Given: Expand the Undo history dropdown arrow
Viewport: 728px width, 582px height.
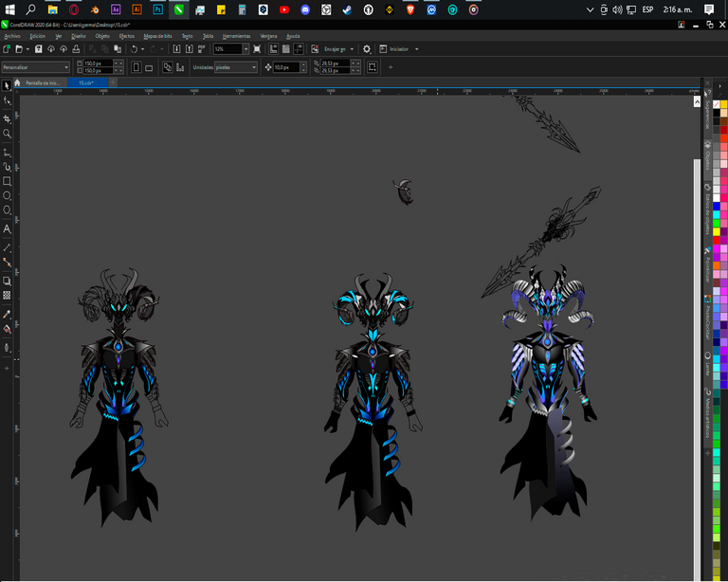Looking at the screenshot, I should pyautogui.click(x=142, y=48).
